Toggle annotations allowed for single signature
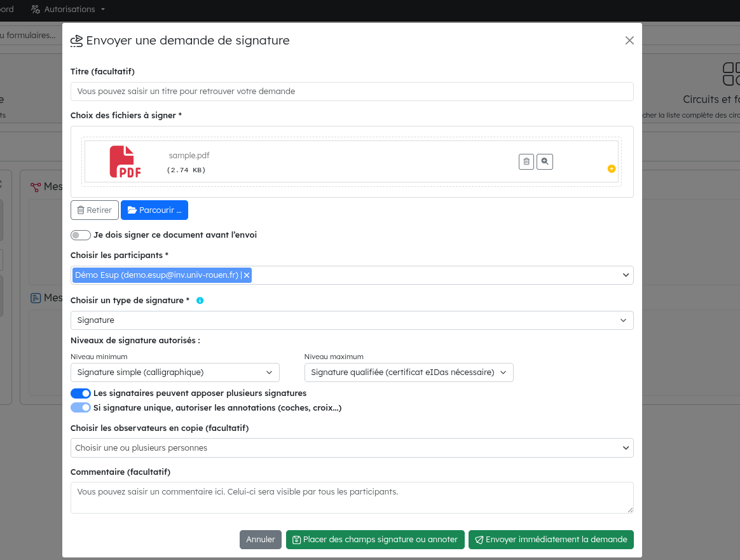 81,408
